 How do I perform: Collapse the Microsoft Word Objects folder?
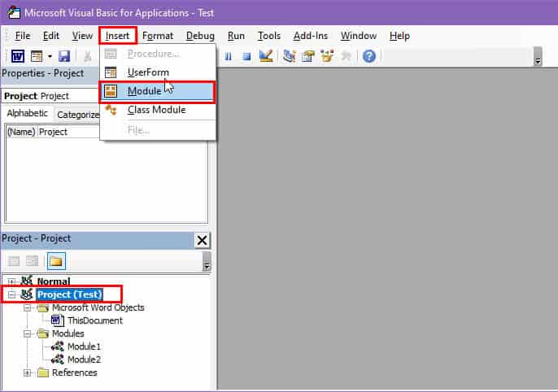coord(27,308)
